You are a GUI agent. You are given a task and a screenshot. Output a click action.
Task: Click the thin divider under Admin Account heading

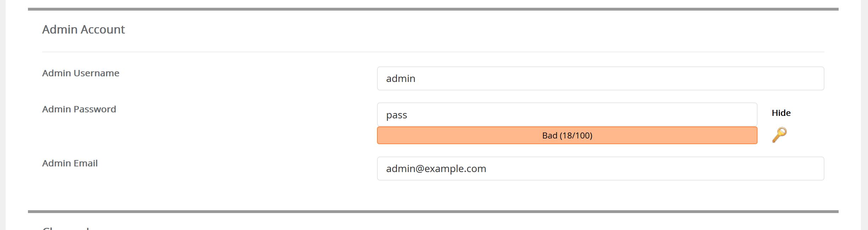433,52
